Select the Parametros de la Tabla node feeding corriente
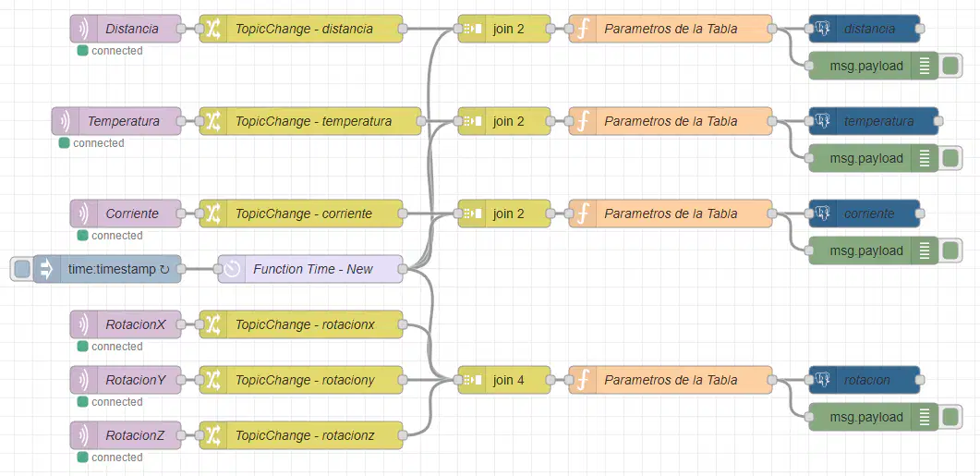The height and width of the screenshot is (476, 980). click(x=671, y=214)
